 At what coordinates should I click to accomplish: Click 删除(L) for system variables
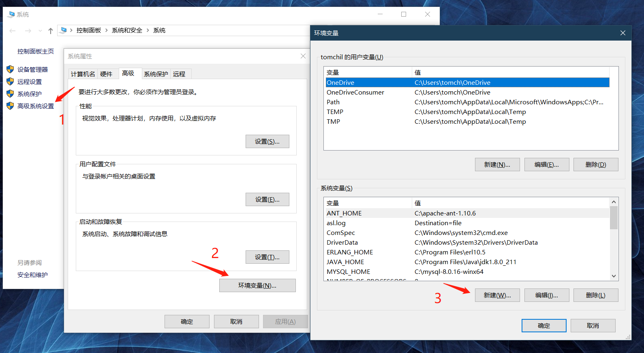click(596, 295)
